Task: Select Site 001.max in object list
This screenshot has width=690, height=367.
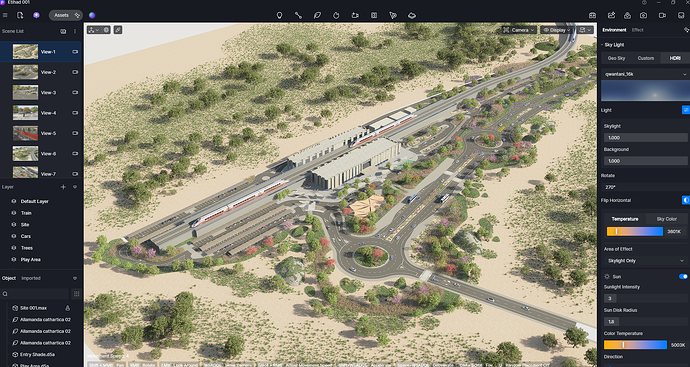Action: click(x=33, y=308)
